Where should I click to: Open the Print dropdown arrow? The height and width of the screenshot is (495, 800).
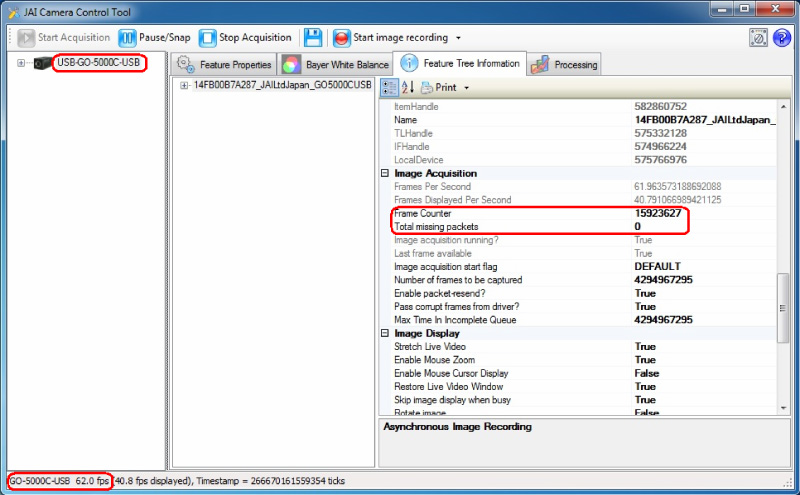tap(466, 88)
